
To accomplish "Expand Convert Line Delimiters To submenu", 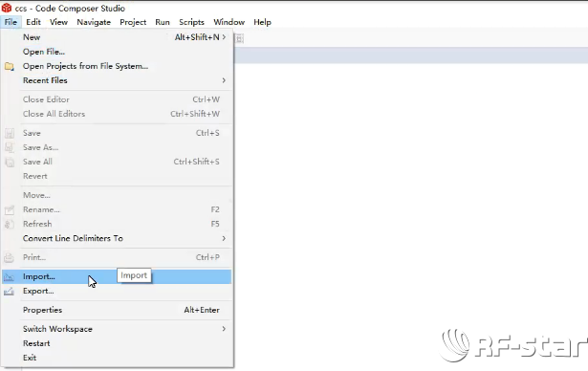I will (x=224, y=238).
